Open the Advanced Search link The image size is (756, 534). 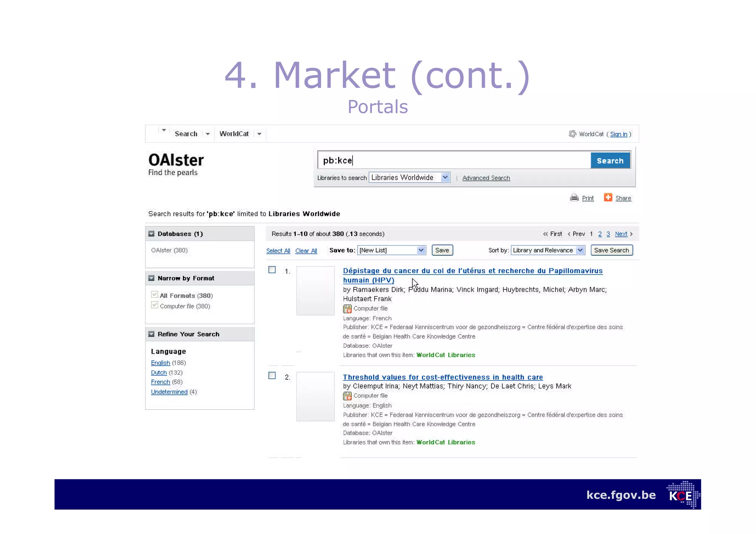pyautogui.click(x=486, y=178)
